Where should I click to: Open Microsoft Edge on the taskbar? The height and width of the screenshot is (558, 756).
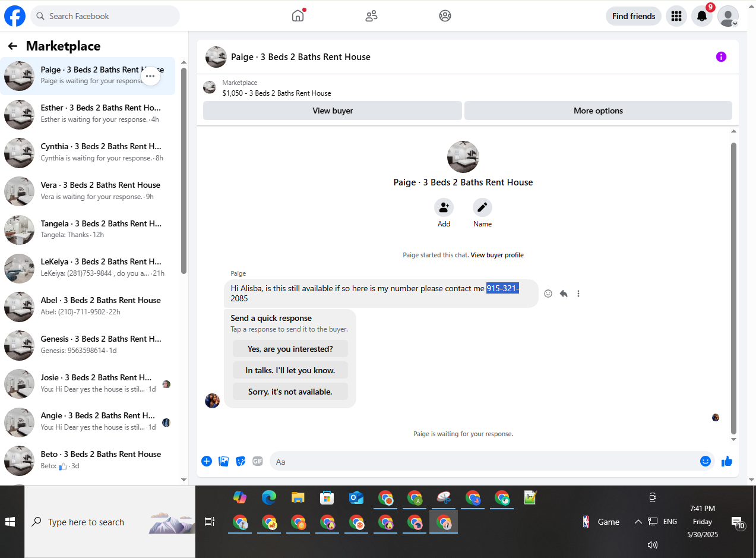pyautogui.click(x=269, y=497)
